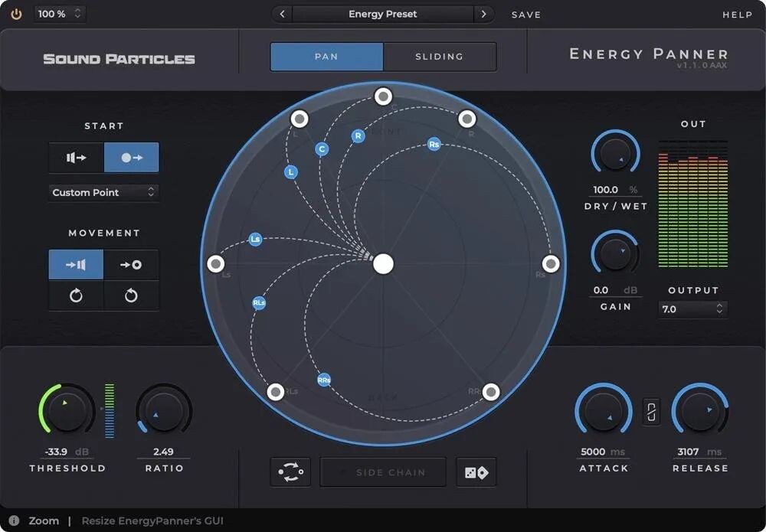Select start from speaker position icon
Screen dimensions: 766x532
(x=76, y=158)
